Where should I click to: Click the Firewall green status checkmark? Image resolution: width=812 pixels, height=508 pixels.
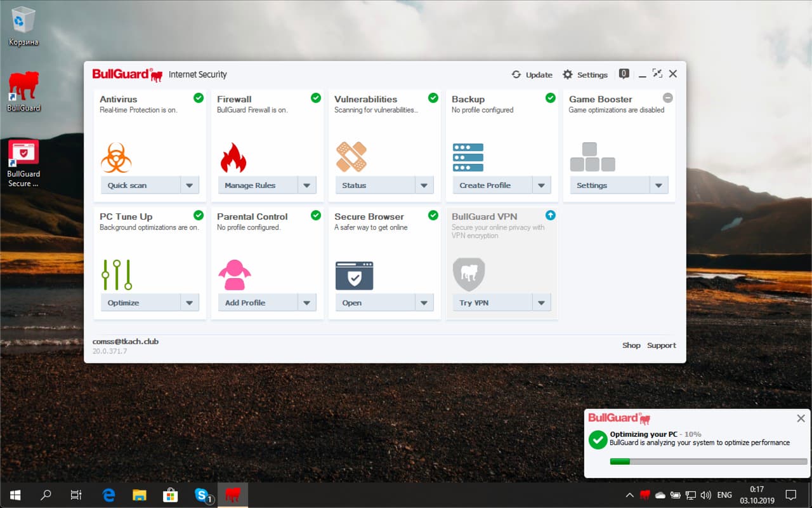coord(316,98)
